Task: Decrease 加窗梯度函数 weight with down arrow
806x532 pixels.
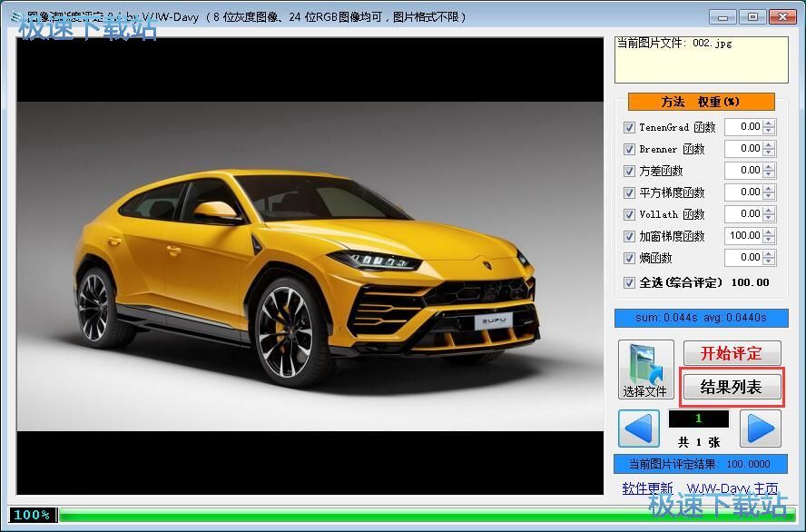Action: click(769, 240)
